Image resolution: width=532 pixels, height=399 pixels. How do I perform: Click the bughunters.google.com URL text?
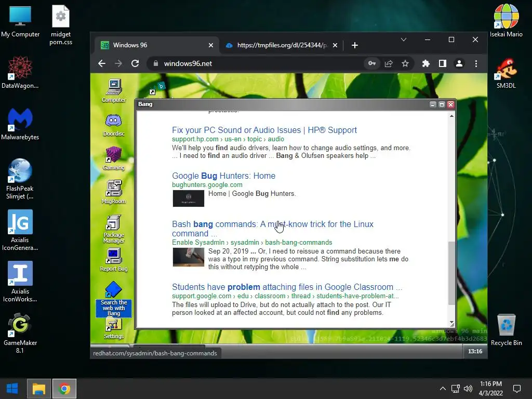click(x=207, y=185)
